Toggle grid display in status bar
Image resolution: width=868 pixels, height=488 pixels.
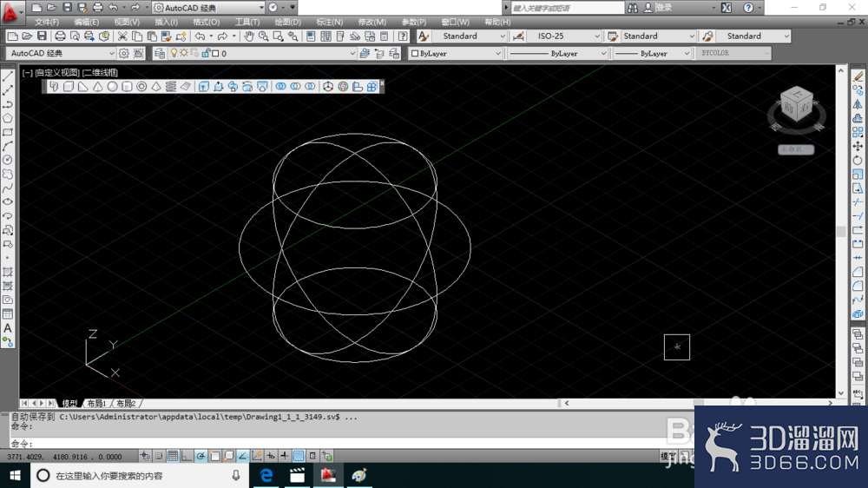click(x=173, y=456)
